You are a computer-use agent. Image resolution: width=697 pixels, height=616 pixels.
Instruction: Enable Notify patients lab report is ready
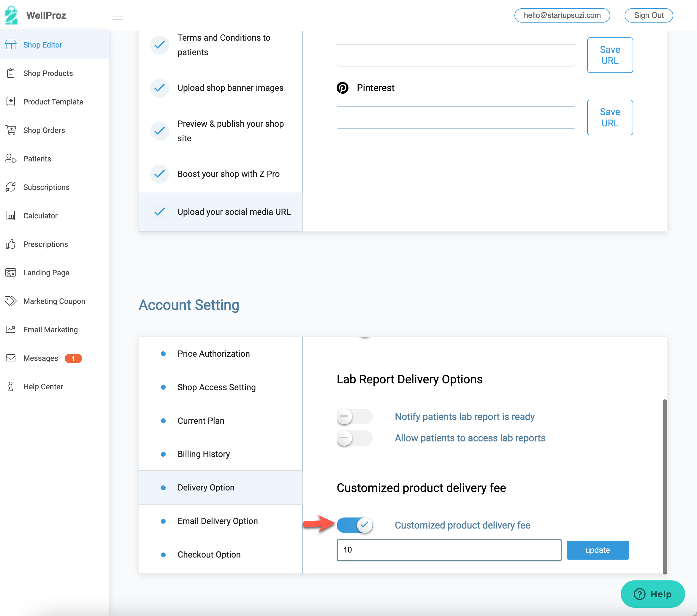coord(354,417)
